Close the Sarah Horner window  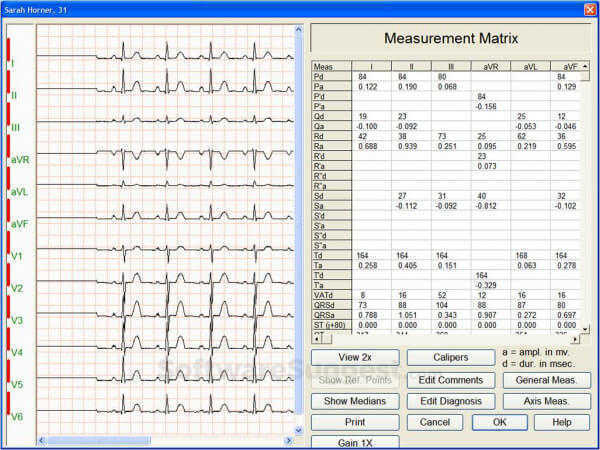590,10
